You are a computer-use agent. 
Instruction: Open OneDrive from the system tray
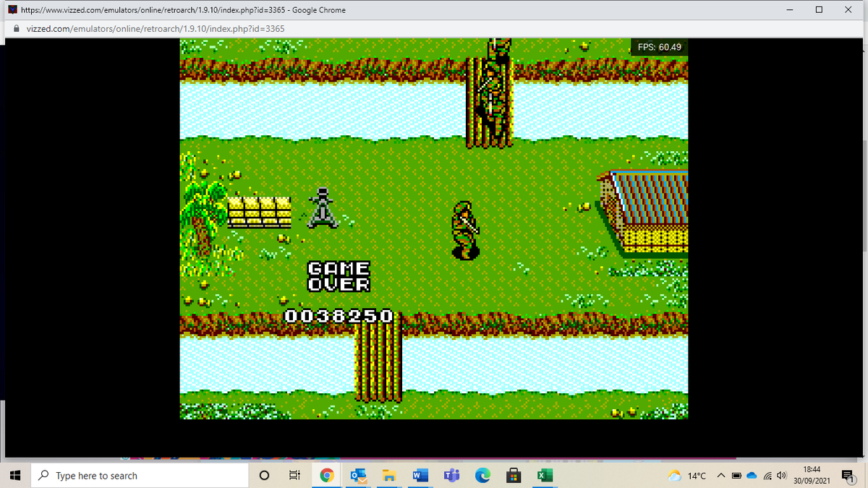pyautogui.click(x=752, y=476)
